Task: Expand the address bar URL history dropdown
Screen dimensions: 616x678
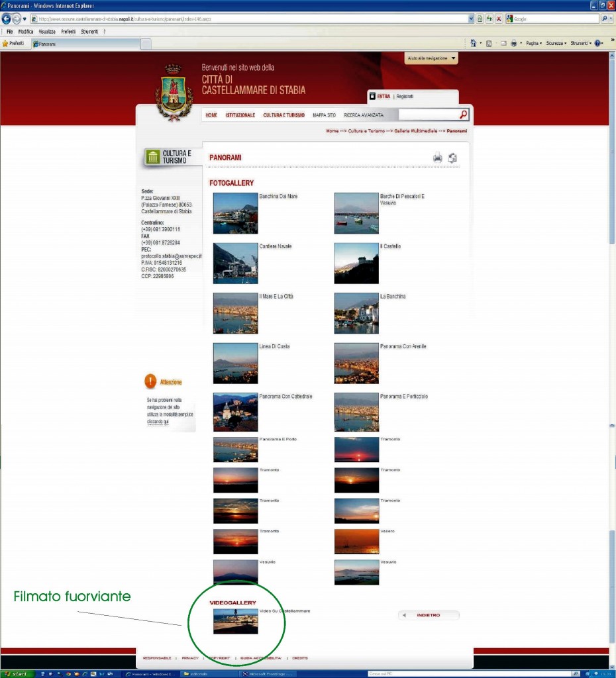Action: (x=470, y=19)
